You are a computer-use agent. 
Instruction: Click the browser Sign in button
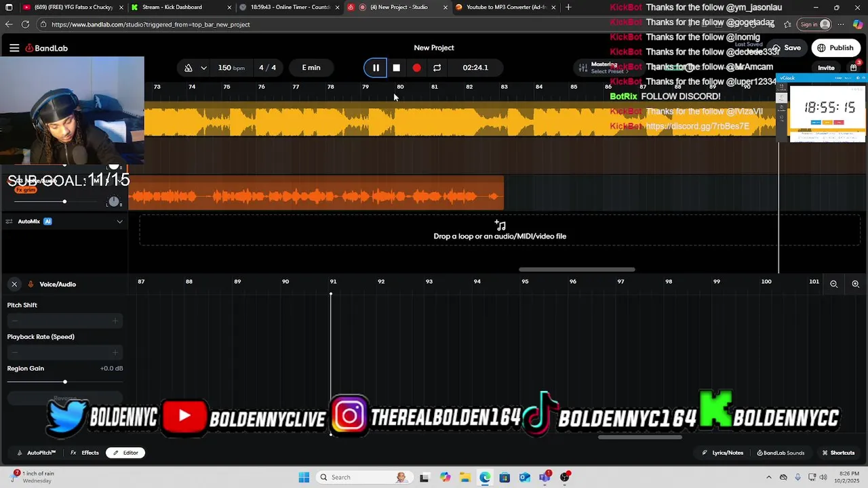click(x=814, y=24)
